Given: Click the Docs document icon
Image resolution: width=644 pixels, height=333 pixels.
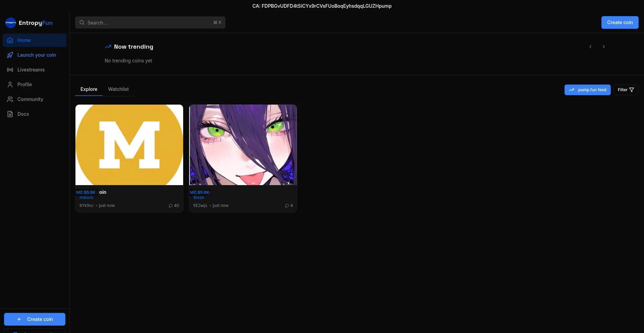Looking at the screenshot, I should tap(10, 114).
